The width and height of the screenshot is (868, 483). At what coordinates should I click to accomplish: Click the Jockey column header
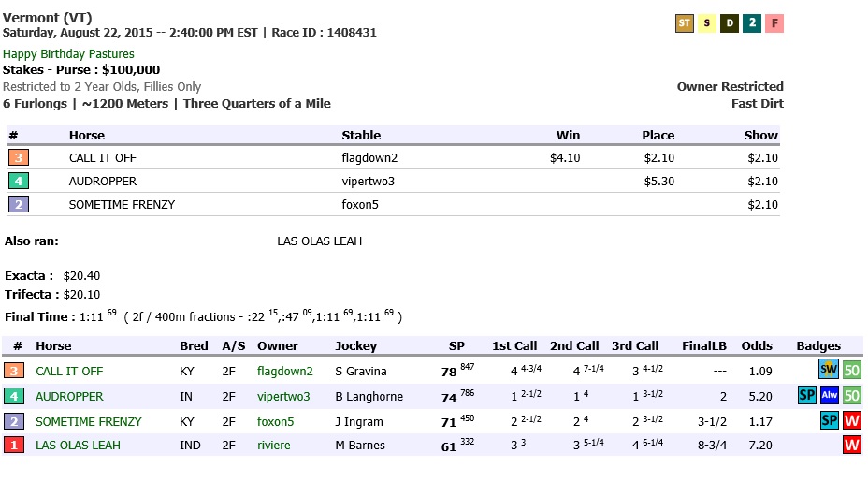(356, 346)
